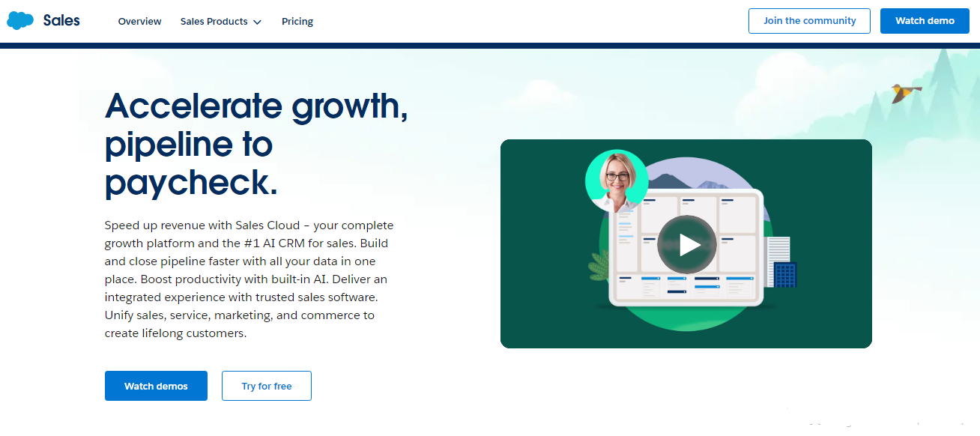Click the Watch demo header button

point(925,21)
